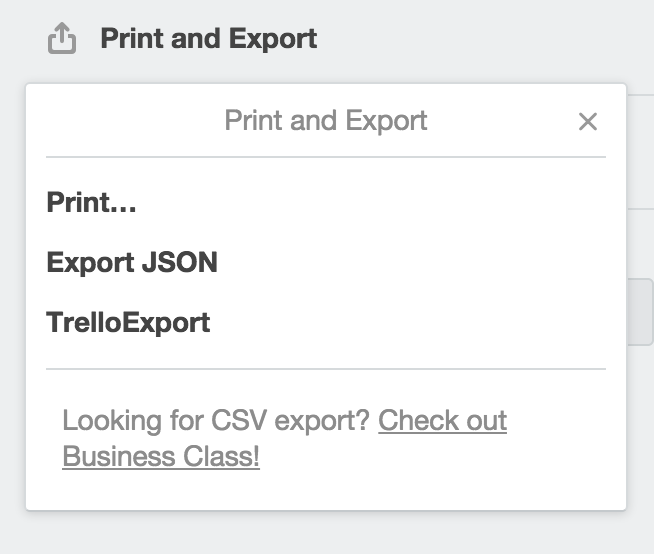Click the Looking for CSV export text
This screenshot has height=554, width=654.
point(216,420)
